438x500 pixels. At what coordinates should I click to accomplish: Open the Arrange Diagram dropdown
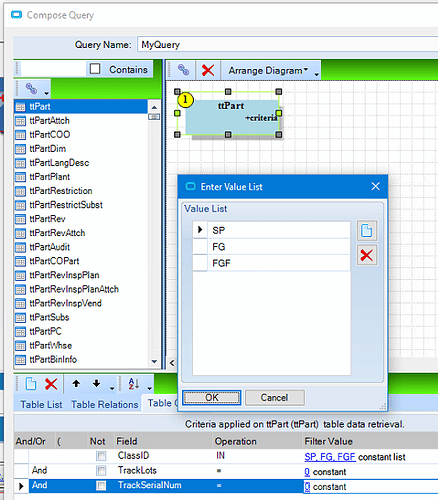[x=268, y=71]
